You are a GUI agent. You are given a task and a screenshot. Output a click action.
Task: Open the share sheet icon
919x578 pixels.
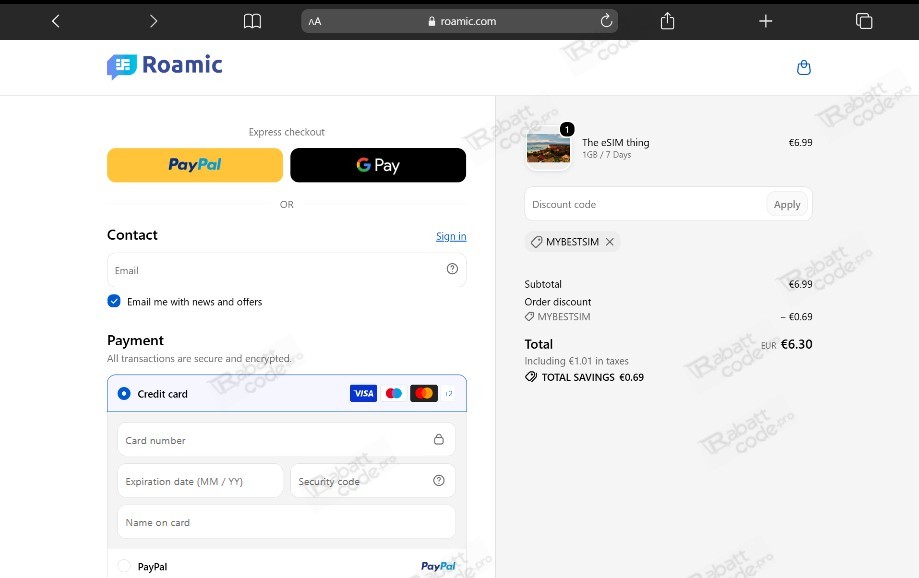(667, 21)
